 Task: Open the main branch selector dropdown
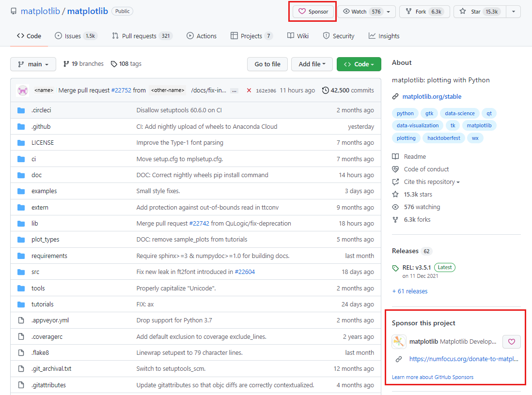(33, 63)
